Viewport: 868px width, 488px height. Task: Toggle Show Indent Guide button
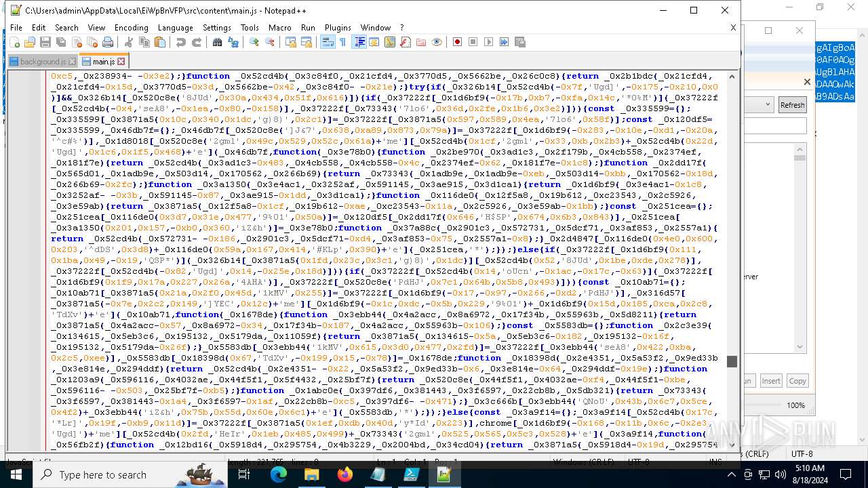[x=359, y=42]
